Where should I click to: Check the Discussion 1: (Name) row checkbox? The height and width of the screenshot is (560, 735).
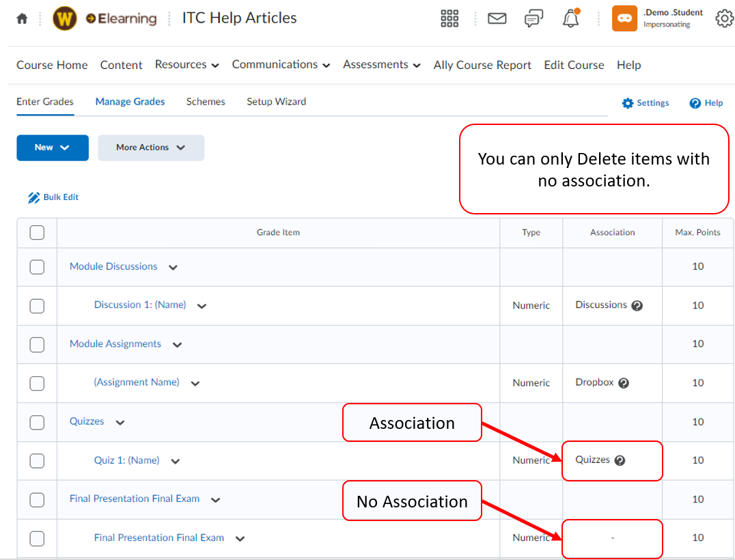click(37, 306)
